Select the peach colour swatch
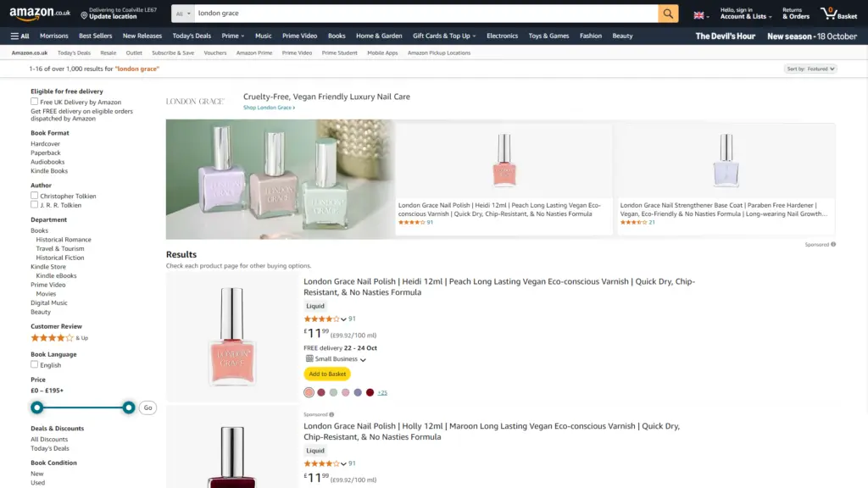 [309, 392]
